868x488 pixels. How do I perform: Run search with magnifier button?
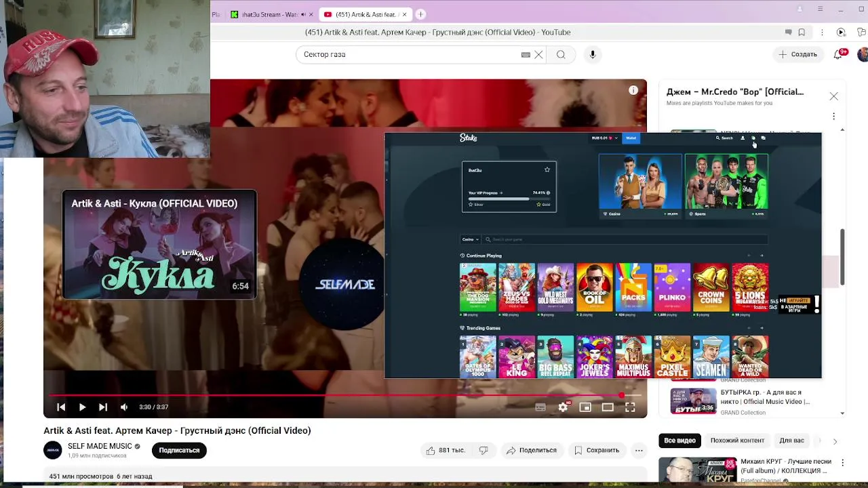point(561,55)
